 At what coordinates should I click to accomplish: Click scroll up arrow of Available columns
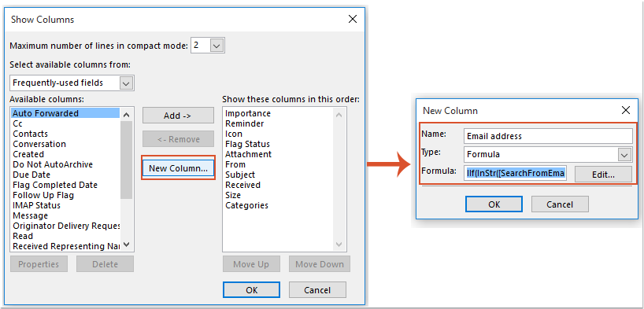(127, 115)
